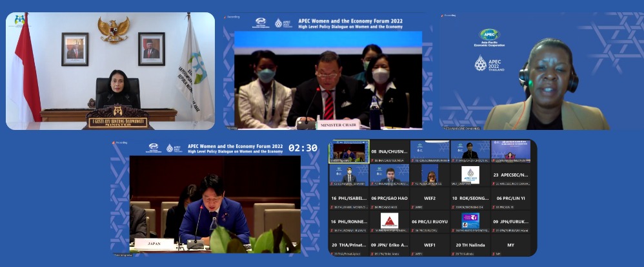Screen dimensions: 644x267
Task: Select the 20 TH Nalinda participant tile
Action: click(x=470, y=245)
